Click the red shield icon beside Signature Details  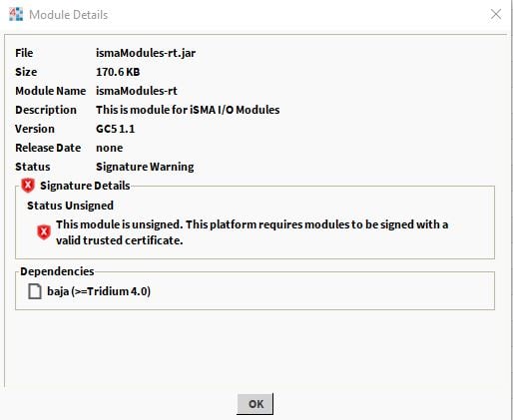pos(28,186)
